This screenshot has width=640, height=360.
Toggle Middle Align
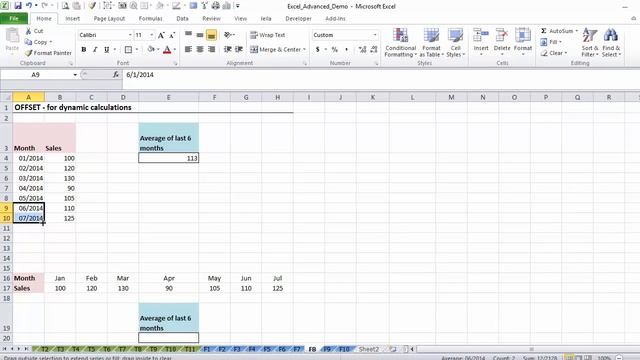coord(200,35)
